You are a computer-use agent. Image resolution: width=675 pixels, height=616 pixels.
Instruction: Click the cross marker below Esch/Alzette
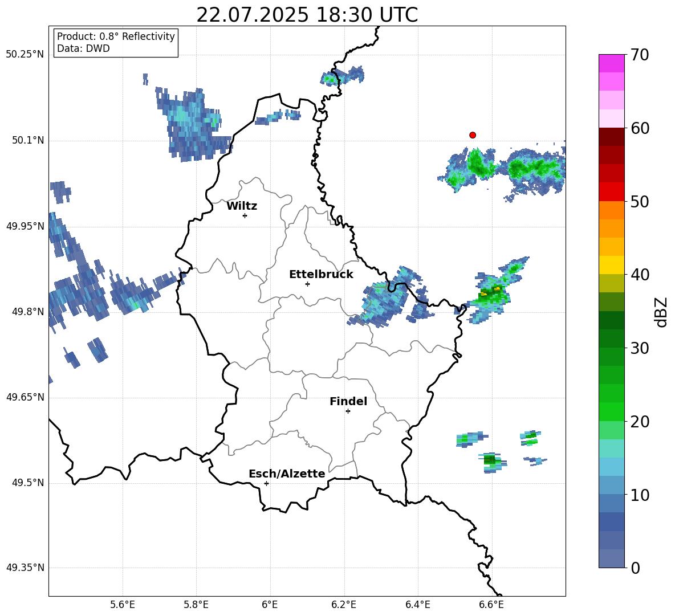click(266, 483)
